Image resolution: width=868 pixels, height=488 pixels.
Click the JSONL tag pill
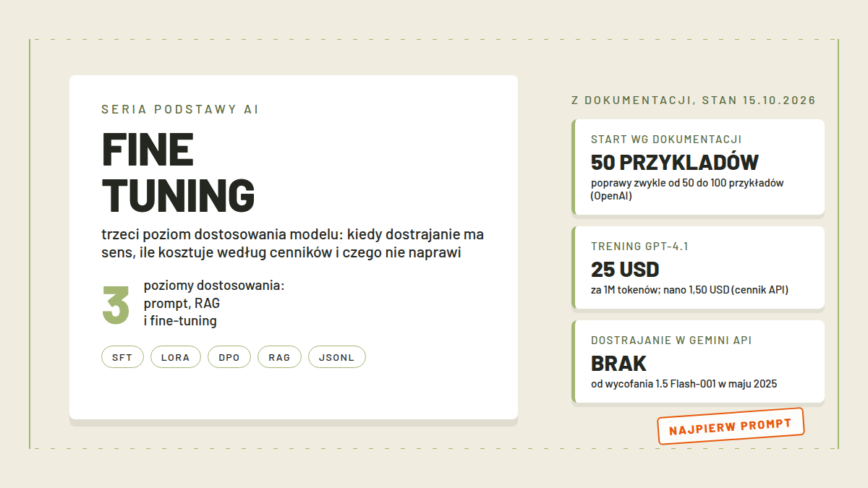[x=337, y=357]
